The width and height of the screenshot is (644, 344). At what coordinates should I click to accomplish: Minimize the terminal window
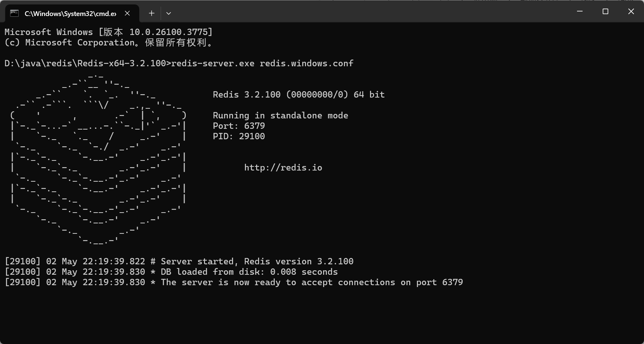point(580,11)
